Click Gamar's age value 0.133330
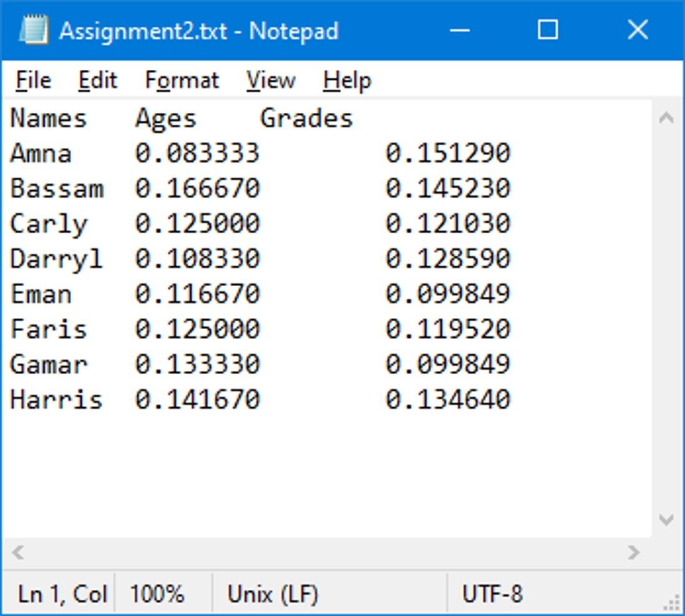685x616 pixels. coord(198,364)
